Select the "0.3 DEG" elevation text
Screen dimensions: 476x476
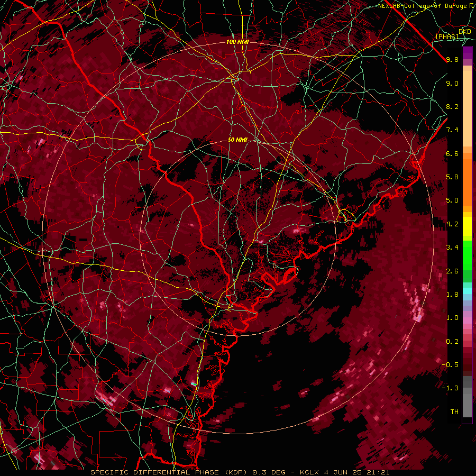pyautogui.click(x=269, y=472)
